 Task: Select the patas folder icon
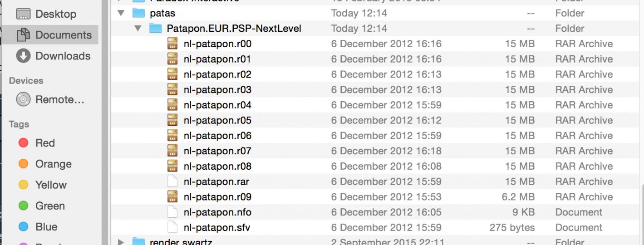138,13
